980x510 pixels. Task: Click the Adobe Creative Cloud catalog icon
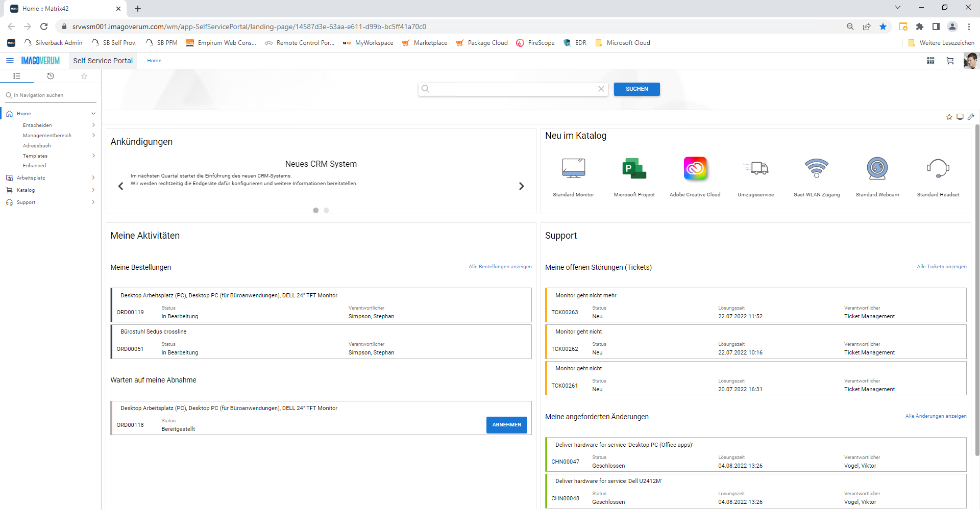pyautogui.click(x=695, y=168)
